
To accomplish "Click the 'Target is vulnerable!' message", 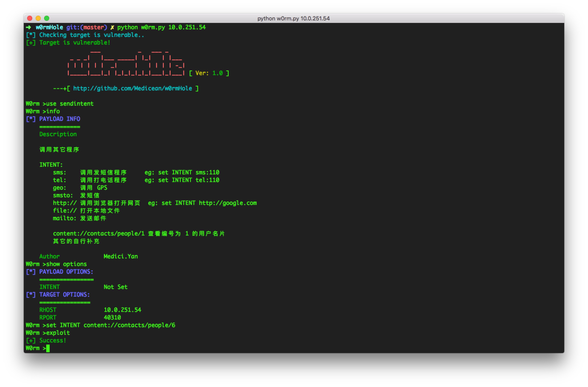I will coord(75,42).
